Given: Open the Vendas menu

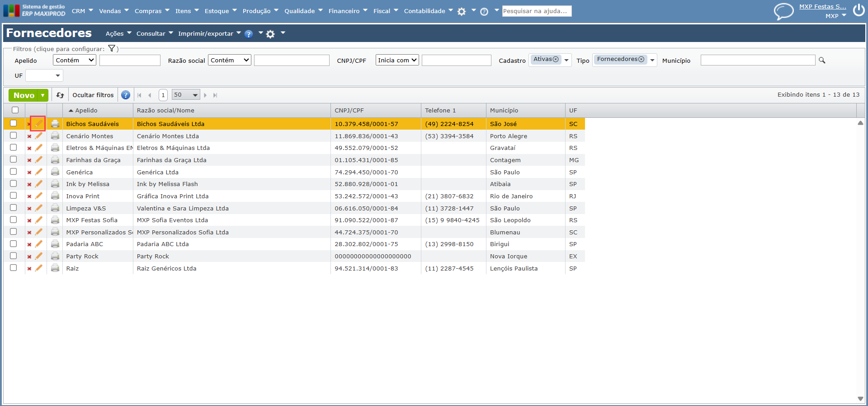Looking at the screenshot, I should [114, 11].
